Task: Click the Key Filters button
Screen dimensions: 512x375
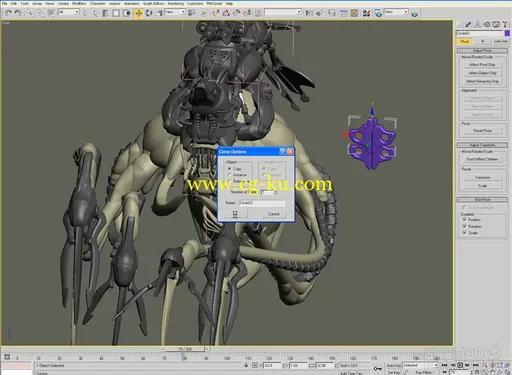Action: point(423,372)
